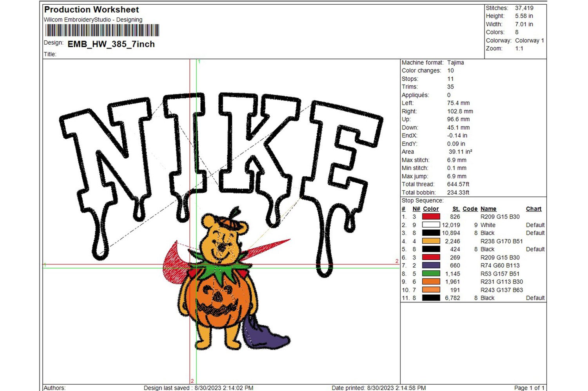This screenshot has height=391, width=588.
Task: Select the red swatch beside 269 stitches
Action: 431,257
